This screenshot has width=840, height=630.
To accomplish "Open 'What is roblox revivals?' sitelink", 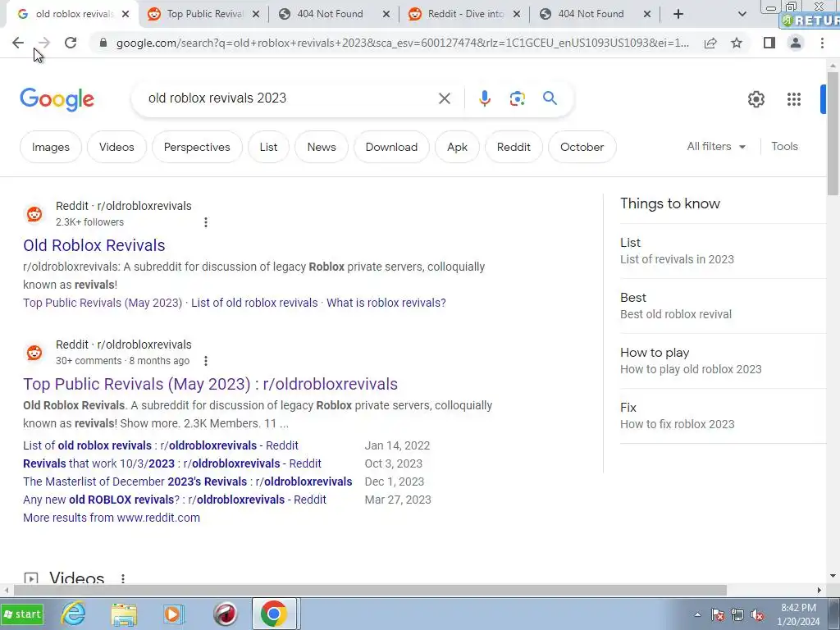I will (386, 303).
